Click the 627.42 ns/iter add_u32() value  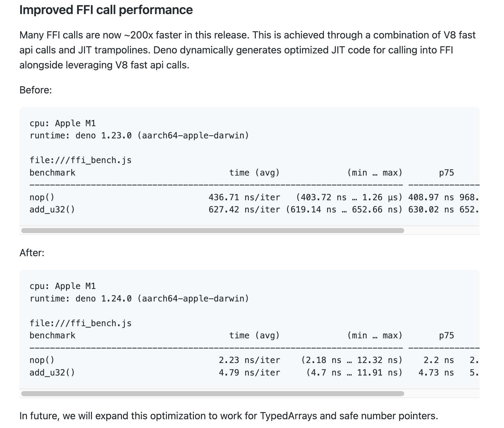click(x=244, y=210)
